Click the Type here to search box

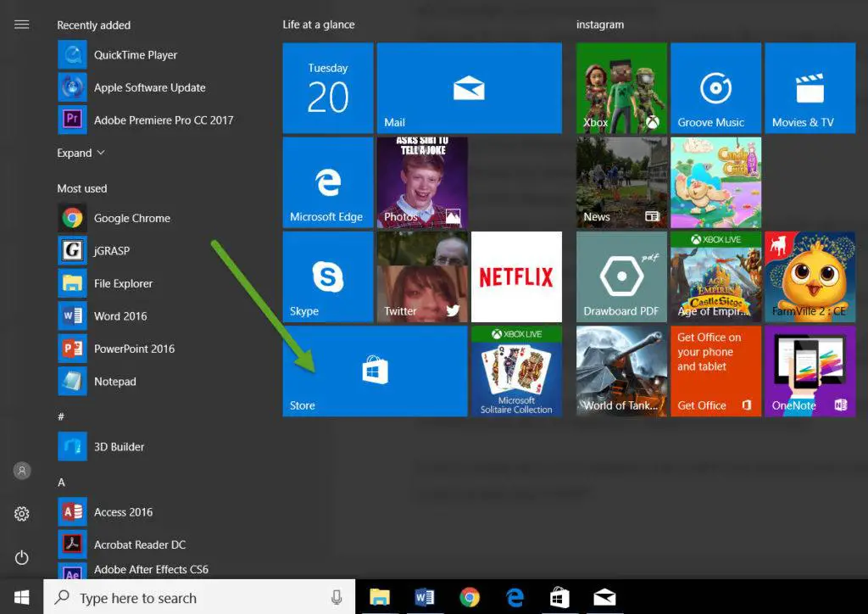pyautogui.click(x=199, y=597)
